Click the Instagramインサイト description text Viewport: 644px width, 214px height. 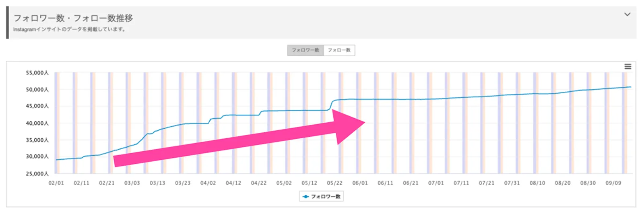(69, 29)
